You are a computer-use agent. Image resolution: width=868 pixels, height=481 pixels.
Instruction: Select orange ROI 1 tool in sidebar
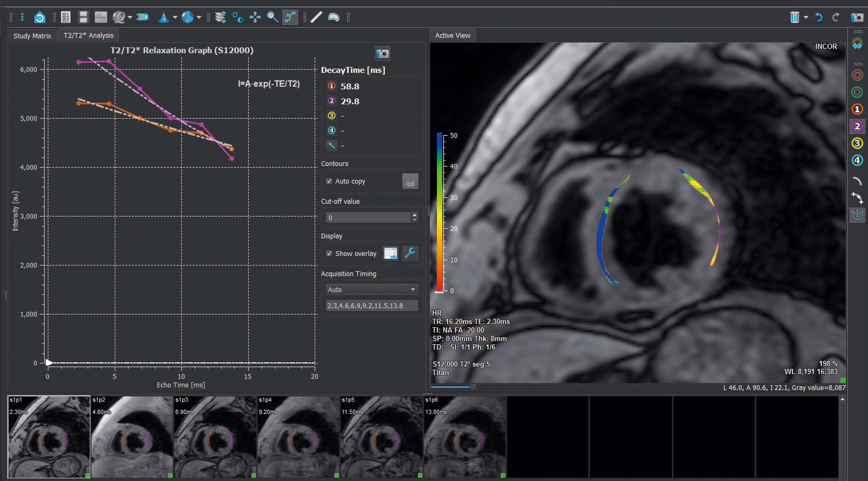coord(857,109)
